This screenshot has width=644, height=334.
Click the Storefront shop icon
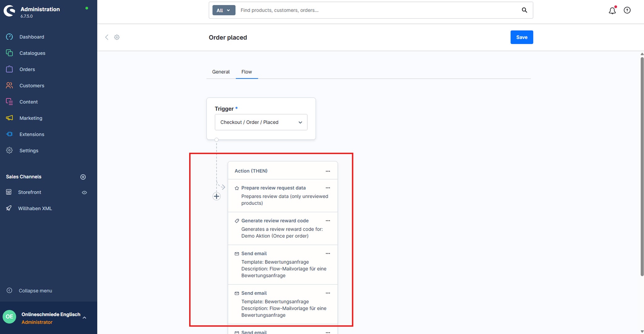click(x=9, y=192)
